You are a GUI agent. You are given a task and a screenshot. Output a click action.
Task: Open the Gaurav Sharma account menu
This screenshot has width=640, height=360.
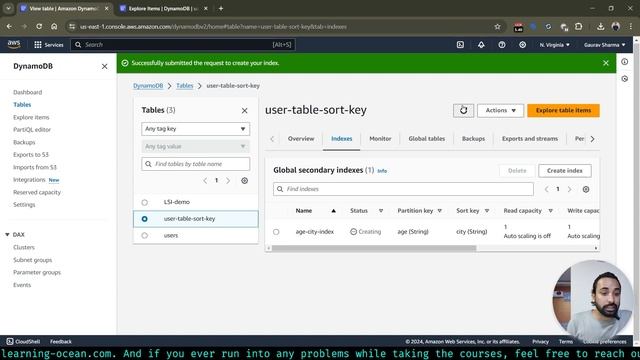tap(604, 45)
